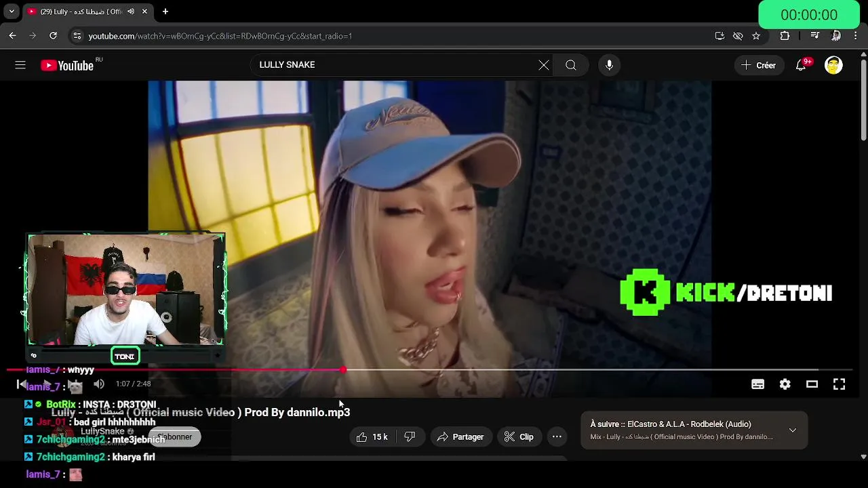
Task: Close the Lully YouTube tab
Action: click(144, 12)
